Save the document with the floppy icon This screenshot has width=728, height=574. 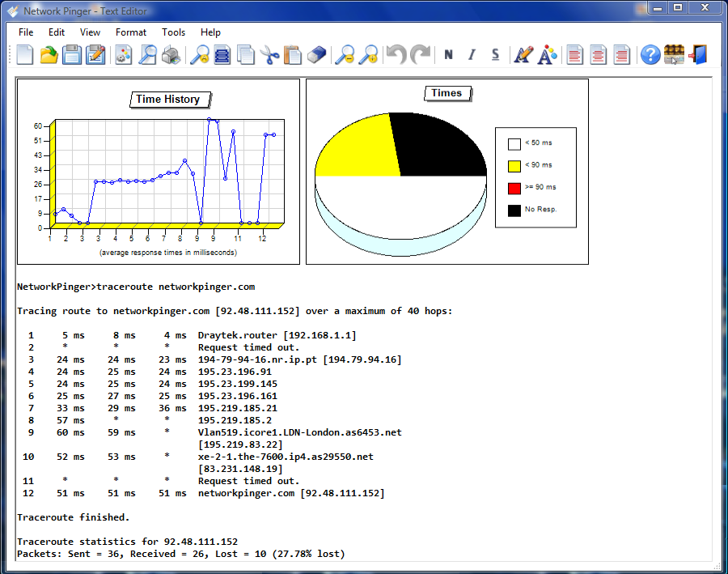[72, 55]
